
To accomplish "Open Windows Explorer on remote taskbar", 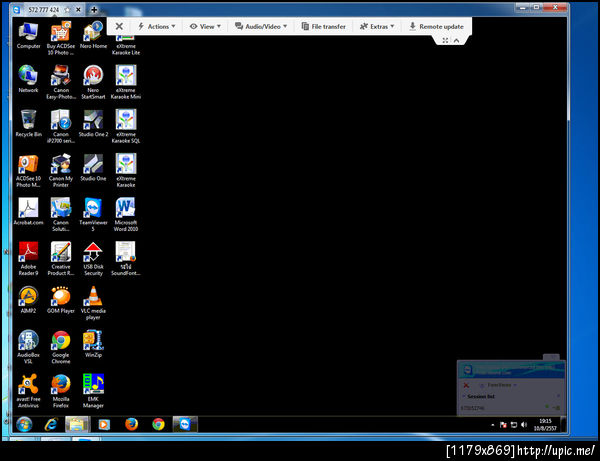I will [x=77, y=424].
